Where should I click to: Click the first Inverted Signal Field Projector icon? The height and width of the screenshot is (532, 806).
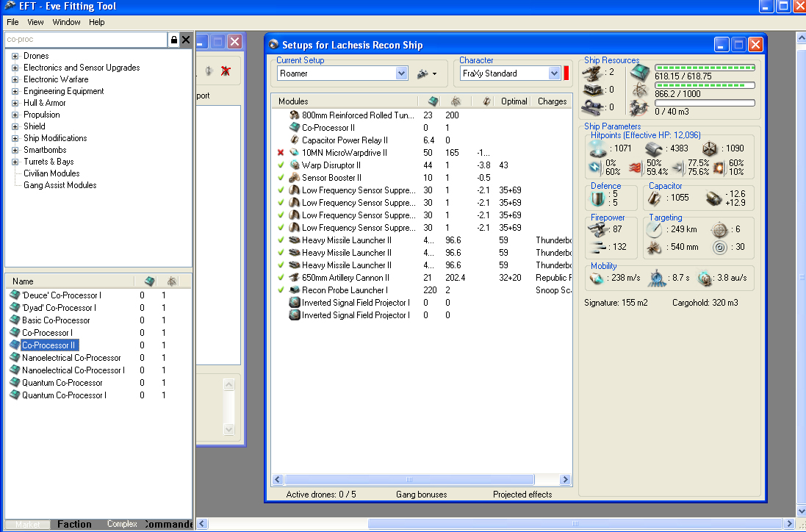pyautogui.click(x=295, y=303)
